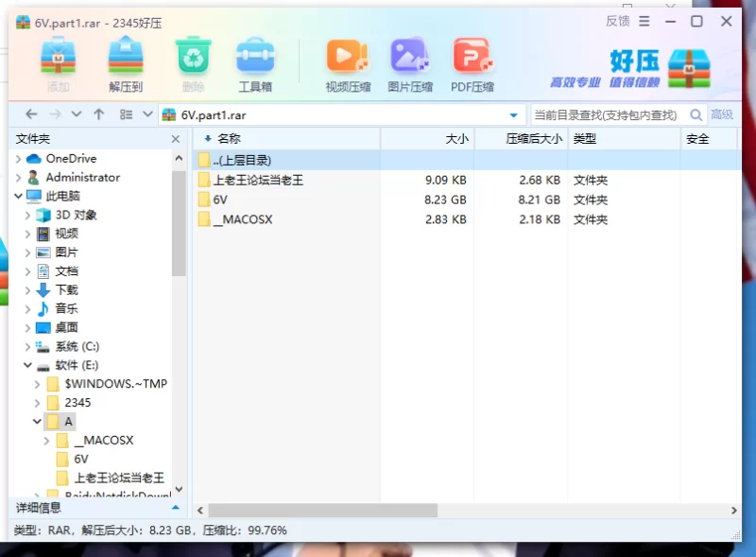Select the 6V folder in file list
Image resolution: width=756 pixels, height=557 pixels.
pos(220,200)
